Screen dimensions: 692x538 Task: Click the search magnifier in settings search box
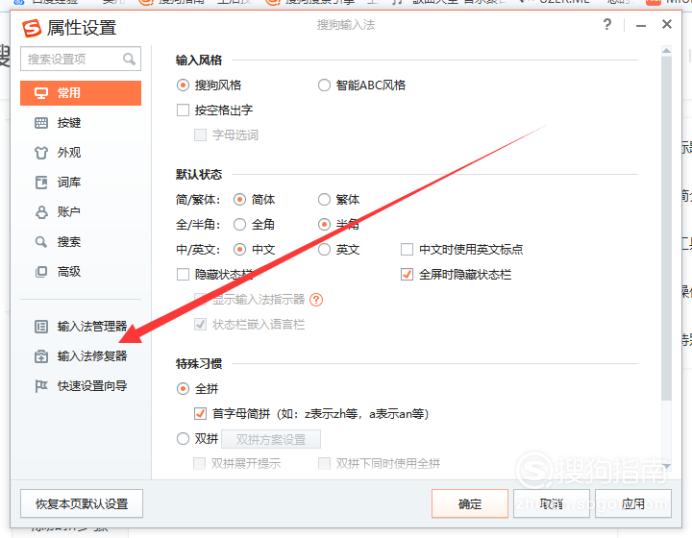129,59
